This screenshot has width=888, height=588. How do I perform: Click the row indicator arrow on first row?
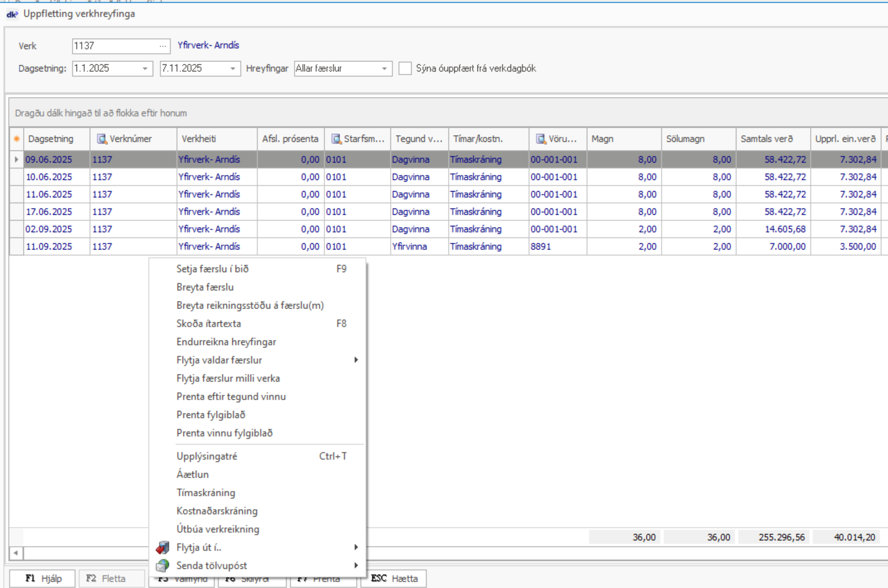(17, 159)
